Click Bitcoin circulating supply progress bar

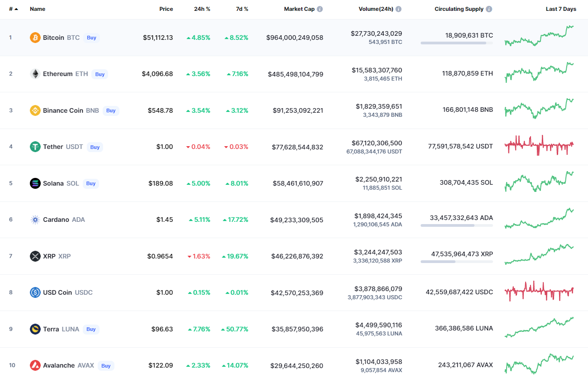click(x=457, y=43)
